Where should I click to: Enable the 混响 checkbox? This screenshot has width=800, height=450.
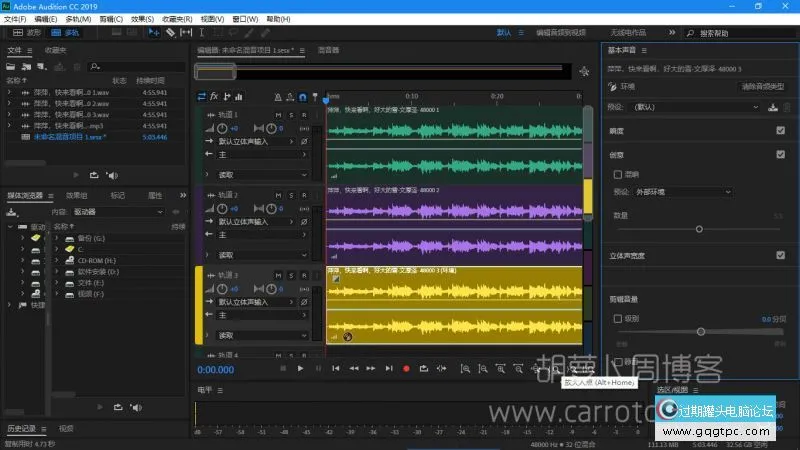pos(618,174)
